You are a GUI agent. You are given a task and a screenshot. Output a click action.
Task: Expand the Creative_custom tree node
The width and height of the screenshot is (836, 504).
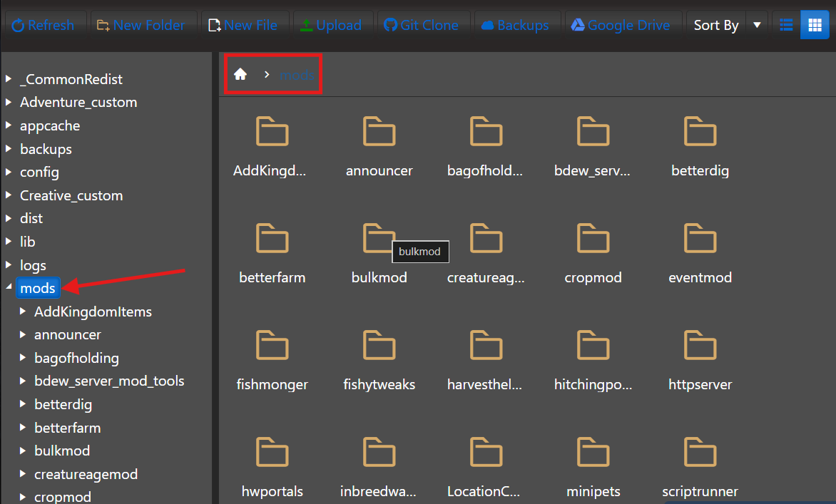point(9,195)
